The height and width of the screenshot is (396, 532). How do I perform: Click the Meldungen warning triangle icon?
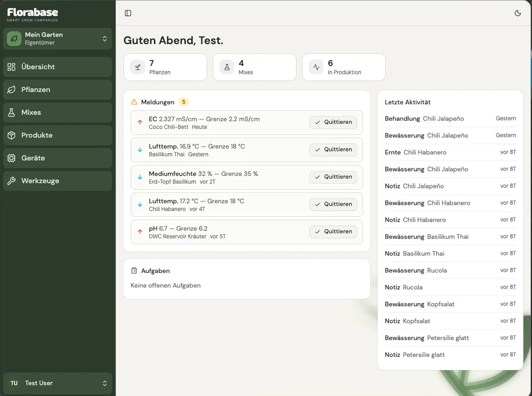click(x=134, y=102)
